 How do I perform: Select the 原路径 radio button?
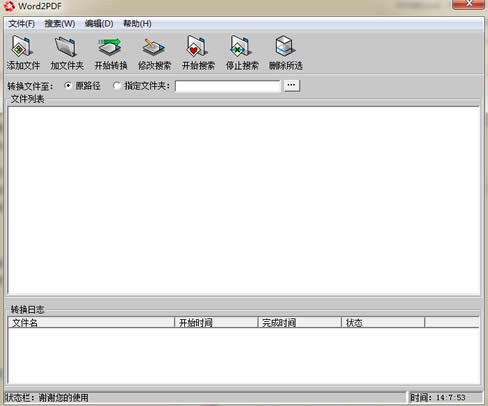68,86
